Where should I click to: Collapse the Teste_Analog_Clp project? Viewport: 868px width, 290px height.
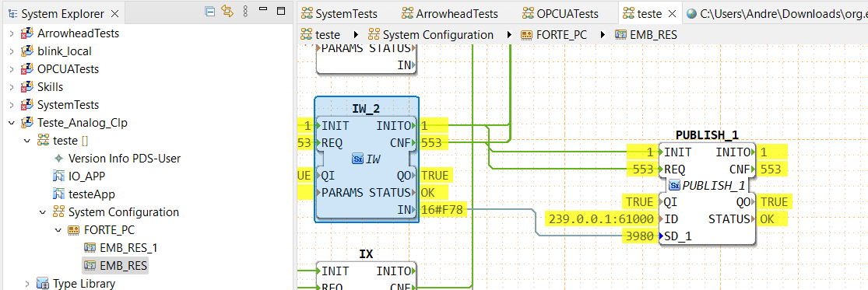pos(12,123)
